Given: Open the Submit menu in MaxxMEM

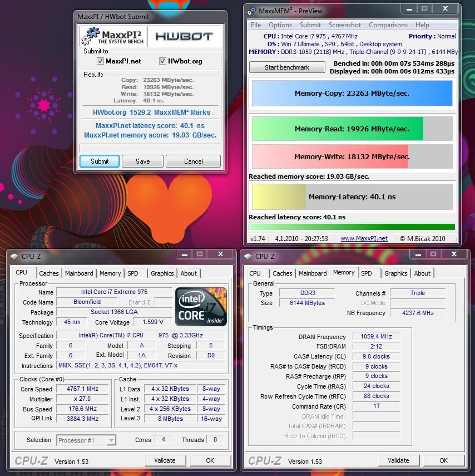Looking at the screenshot, I should (x=310, y=25).
